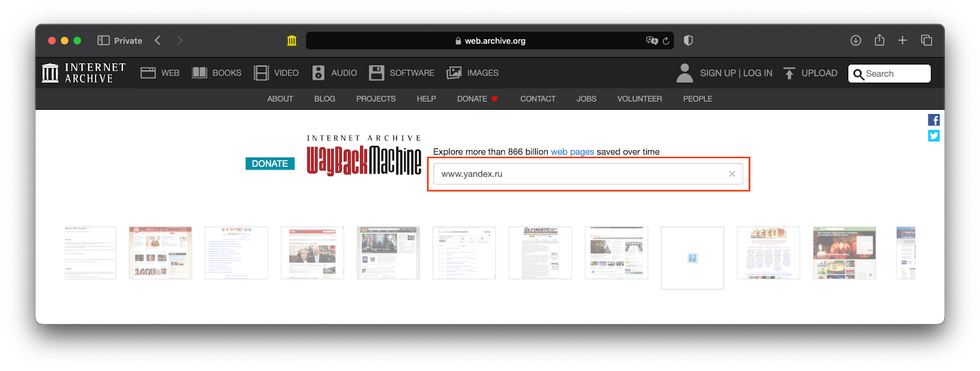The height and width of the screenshot is (371, 980).
Task: Open Safari downloads icon
Action: pyautogui.click(x=856, y=40)
